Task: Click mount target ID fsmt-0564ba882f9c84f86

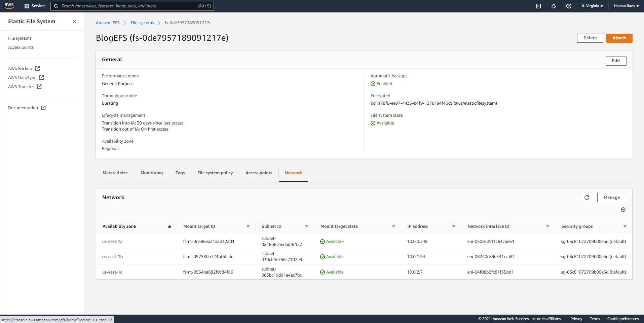Action: click(208, 272)
